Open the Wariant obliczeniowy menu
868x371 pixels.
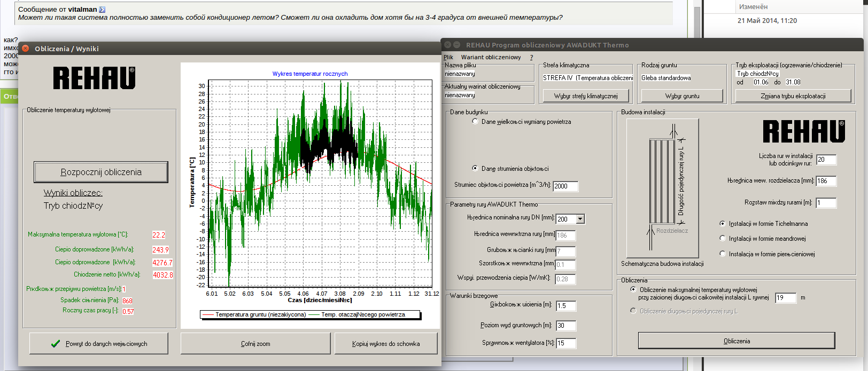[x=491, y=57]
